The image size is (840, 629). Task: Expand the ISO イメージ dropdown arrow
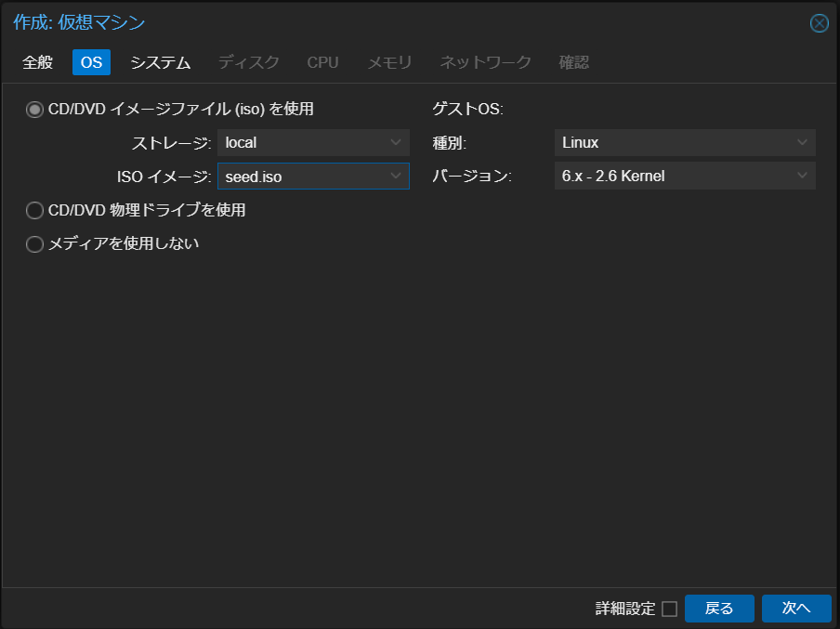click(396, 177)
